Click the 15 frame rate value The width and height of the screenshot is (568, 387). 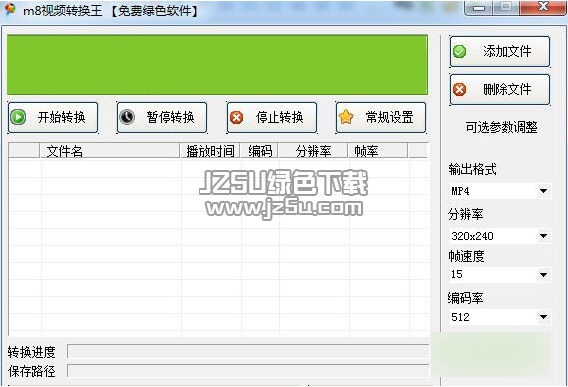pos(457,275)
